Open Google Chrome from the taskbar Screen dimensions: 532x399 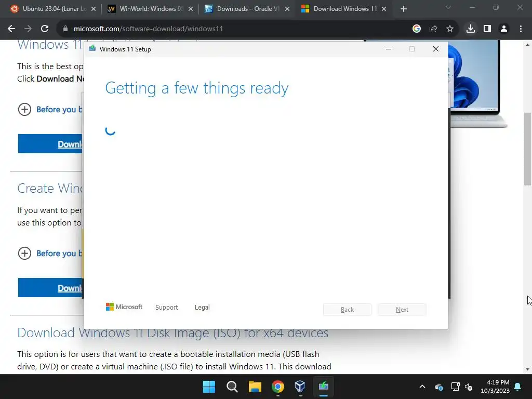click(x=278, y=387)
